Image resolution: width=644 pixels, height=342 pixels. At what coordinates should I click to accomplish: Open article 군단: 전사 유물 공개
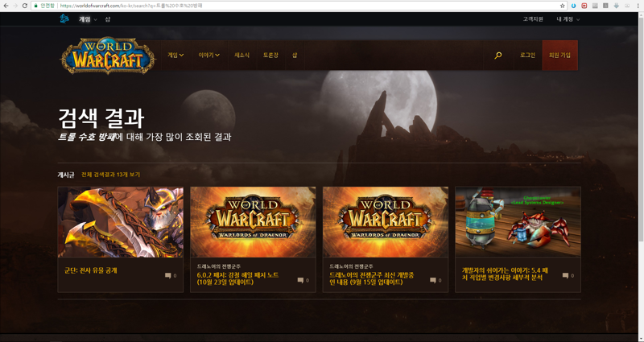point(91,270)
